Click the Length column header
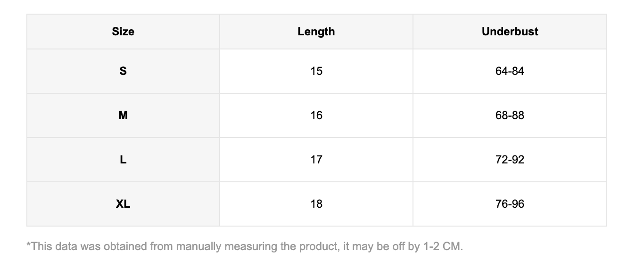This screenshot has width=644, height=260. pyautogui.click(x=316, y=32)
